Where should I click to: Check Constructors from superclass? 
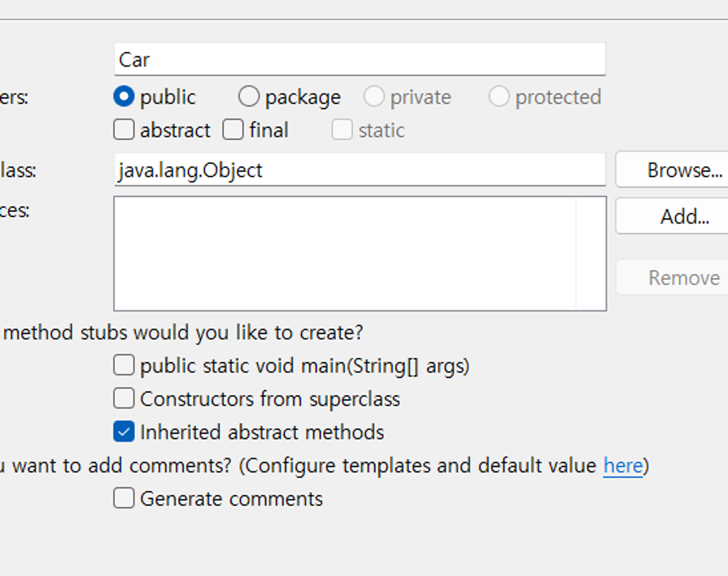pyautogui.click(x=124, y=399)
